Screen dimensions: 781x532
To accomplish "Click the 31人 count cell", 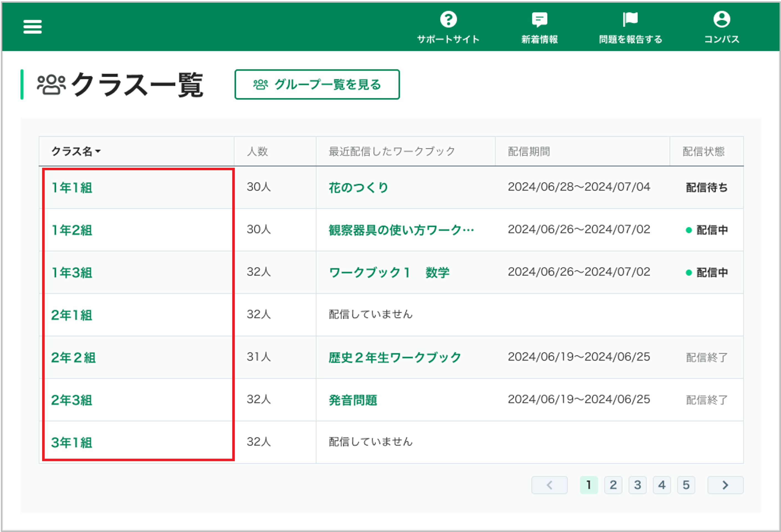I will [x=258, y=357].
